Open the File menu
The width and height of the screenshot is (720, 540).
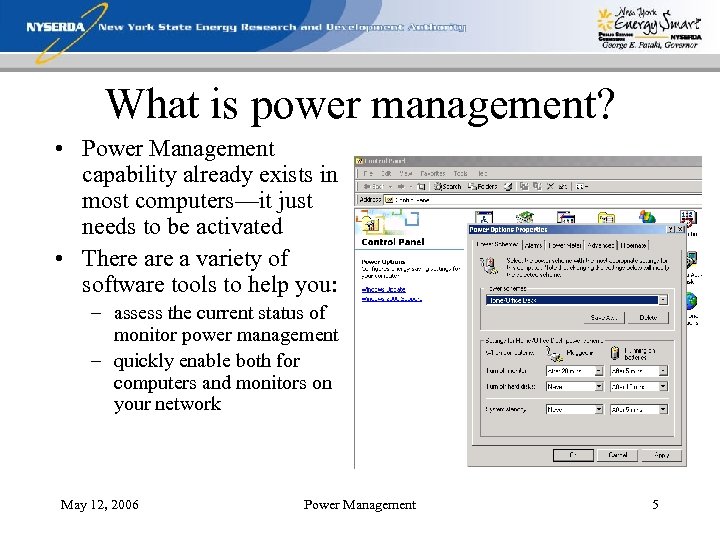[368, 174]
